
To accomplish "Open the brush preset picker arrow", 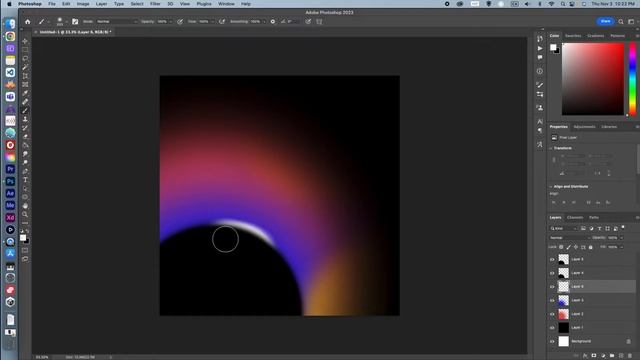I will pos(67,22).
